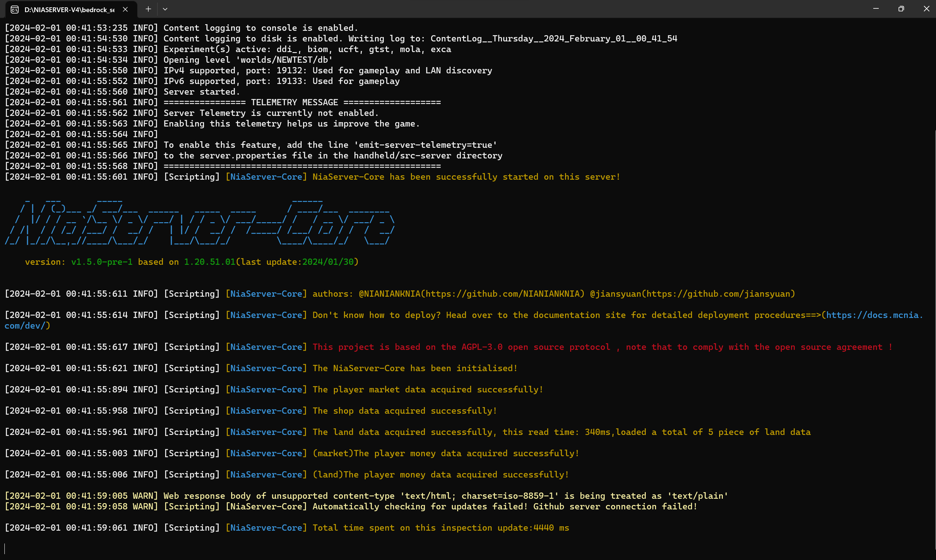936x560 pixels.
Task: Open the https://docs.mcnia.com/dev/ documentation link
Action: (x=874, y=315)
